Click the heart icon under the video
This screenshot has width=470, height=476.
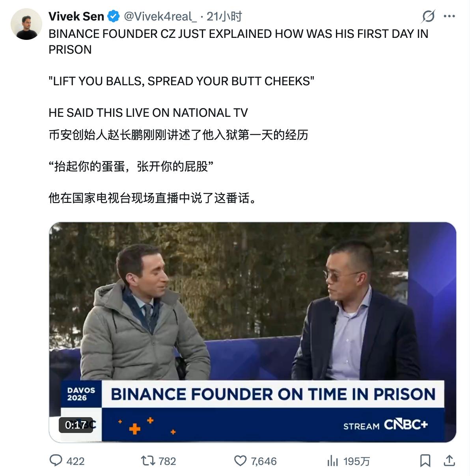(241, 461)
